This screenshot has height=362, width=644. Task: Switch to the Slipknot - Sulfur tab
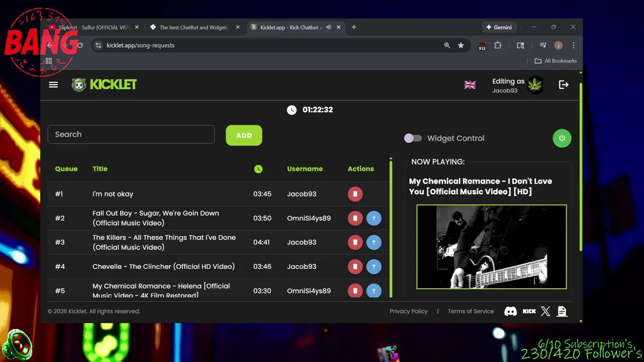(x=93, y=27)
